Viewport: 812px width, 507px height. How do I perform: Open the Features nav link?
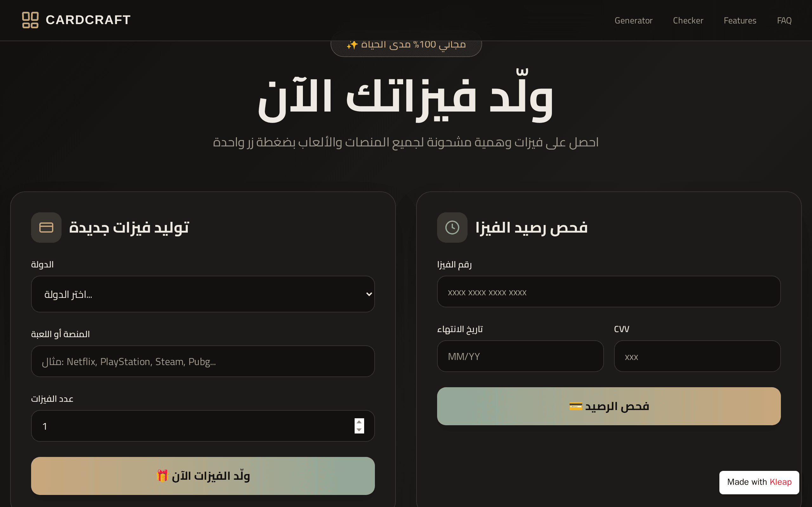[x=740, y=21]
